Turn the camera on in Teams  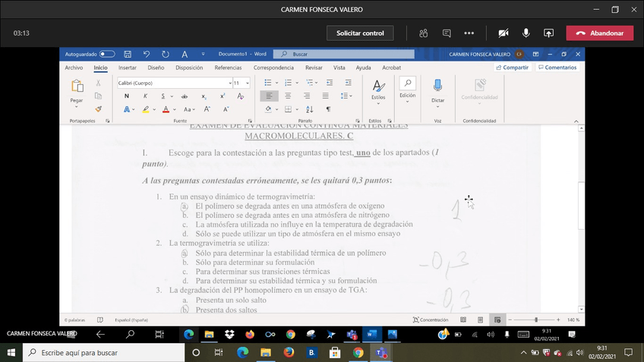(x=503, y=33)
